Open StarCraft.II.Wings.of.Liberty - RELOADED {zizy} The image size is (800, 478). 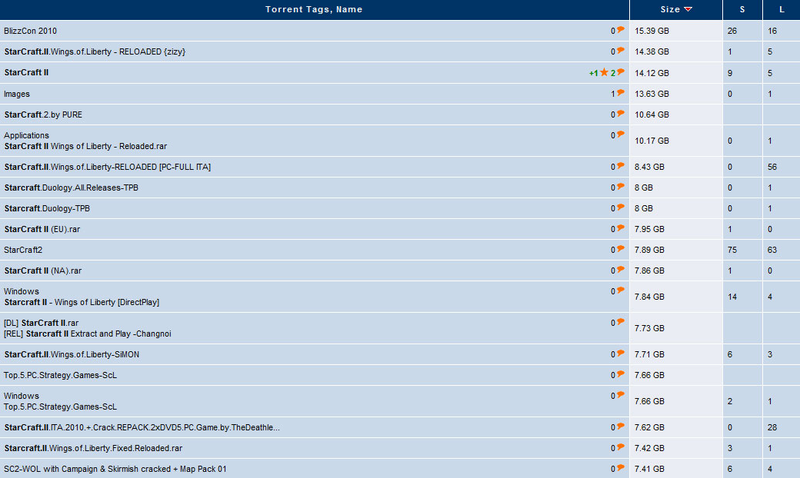[94, 52]
